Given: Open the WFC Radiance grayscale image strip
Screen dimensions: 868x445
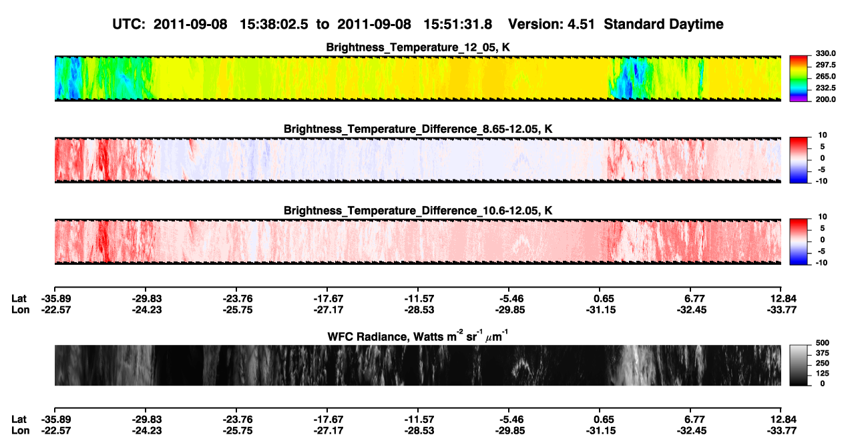Looking at the screenshot, I should [417, 366].
